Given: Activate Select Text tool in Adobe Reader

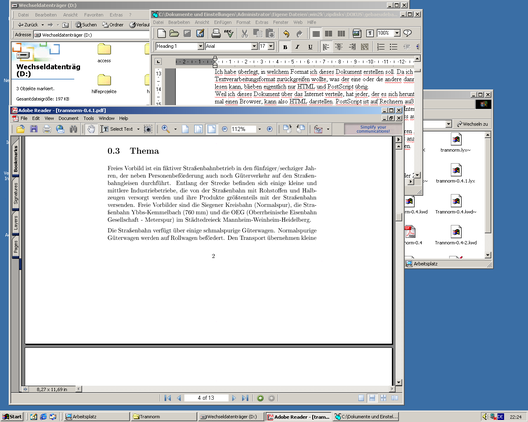Looking at the screenshot, I should coord(117,129).
